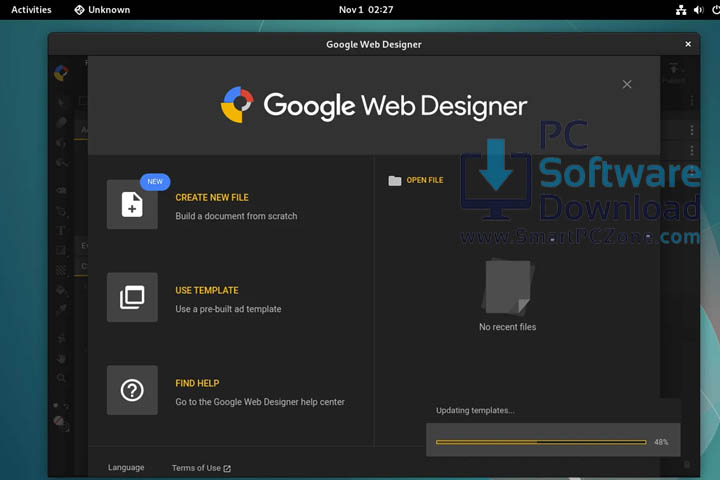The width and height of the screenshot is (720, 480).
Task: Click the Find Help question mark icon
Action: [132, 390]
